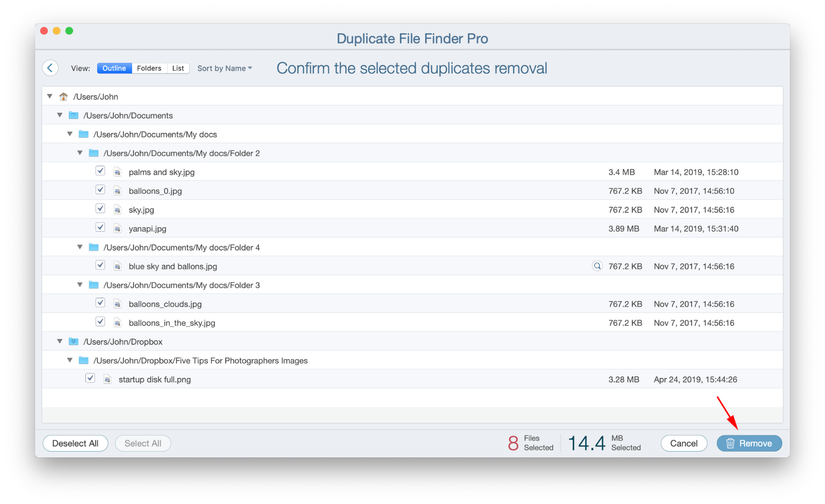
Task: Click the back navigation arrow icon
Action: (x=50, y=68)
